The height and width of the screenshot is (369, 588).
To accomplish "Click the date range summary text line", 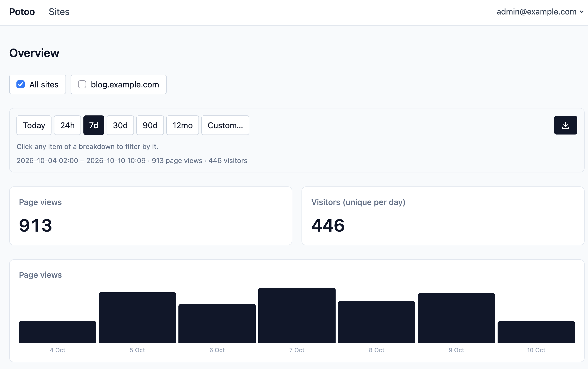I will coord(132,161).
